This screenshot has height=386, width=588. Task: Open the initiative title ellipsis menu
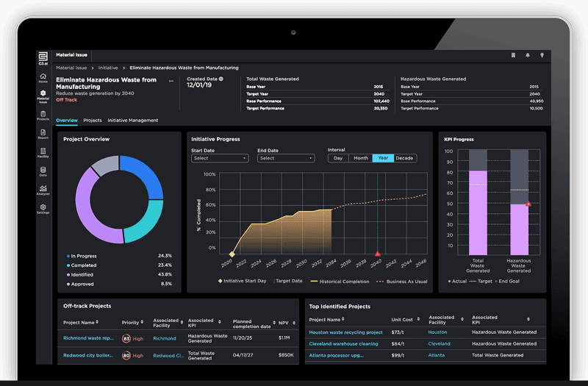(x=171, y=81)
